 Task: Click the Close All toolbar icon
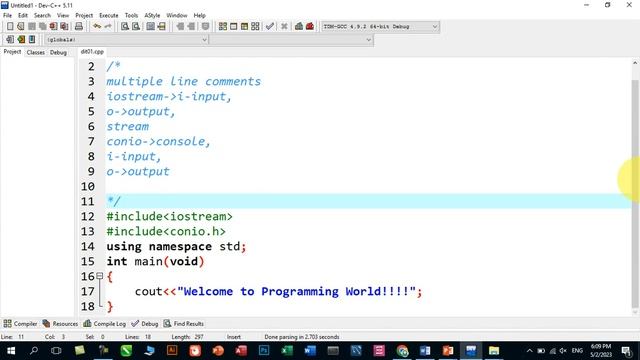(x=64, y=27)
